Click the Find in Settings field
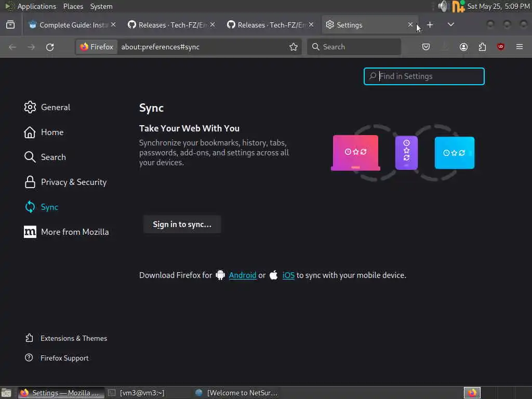Image resolution: width=532 pixels, height=399 pixels. point(424,76)
